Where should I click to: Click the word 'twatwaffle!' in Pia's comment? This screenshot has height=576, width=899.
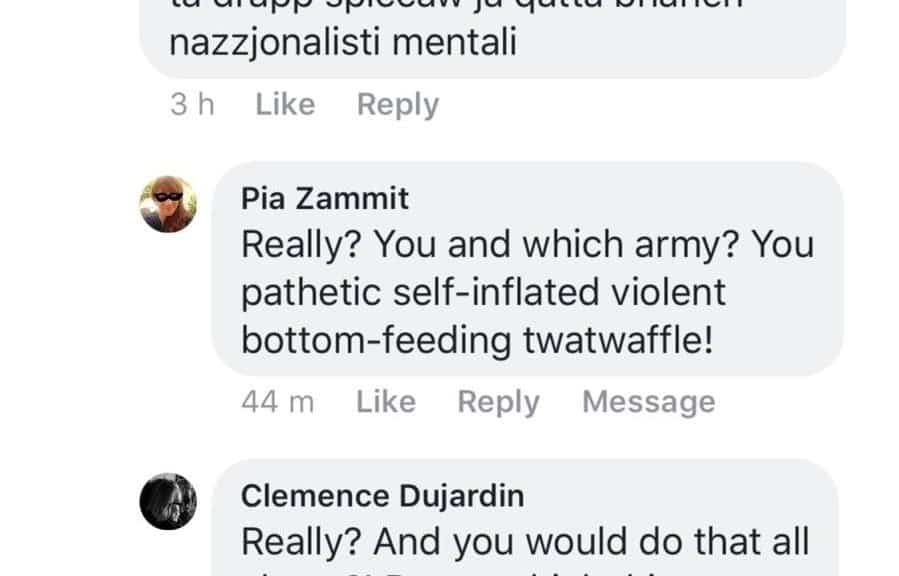(x=619, y=341)
